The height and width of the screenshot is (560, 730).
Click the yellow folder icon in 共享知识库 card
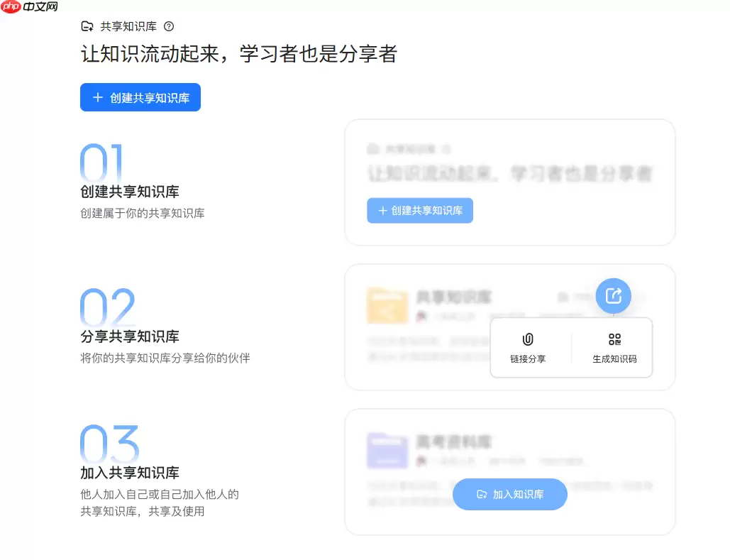click(387, 305)
